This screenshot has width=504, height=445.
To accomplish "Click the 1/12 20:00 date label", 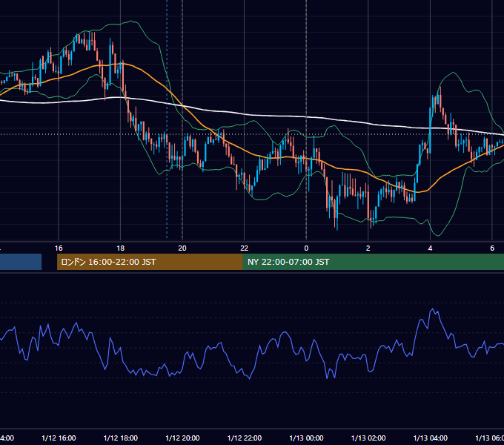I will 182,438.
